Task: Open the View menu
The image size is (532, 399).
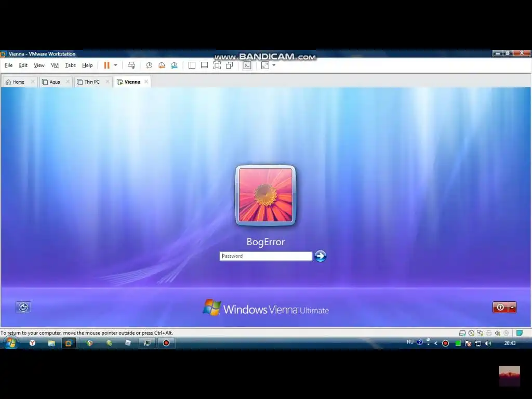Action: click(x=39, y=65)
